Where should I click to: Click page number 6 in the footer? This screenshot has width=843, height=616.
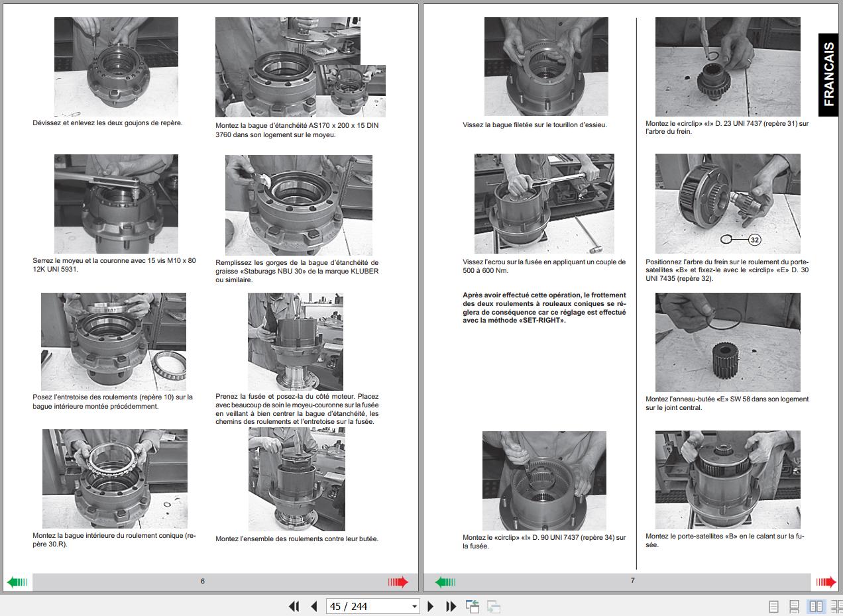(203, 581)
